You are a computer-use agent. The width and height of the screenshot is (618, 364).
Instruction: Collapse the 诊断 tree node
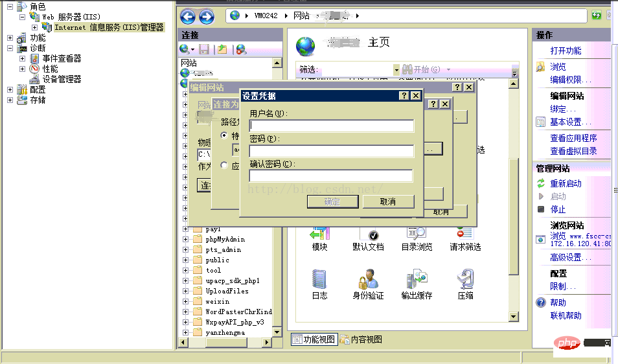point(10,48)
